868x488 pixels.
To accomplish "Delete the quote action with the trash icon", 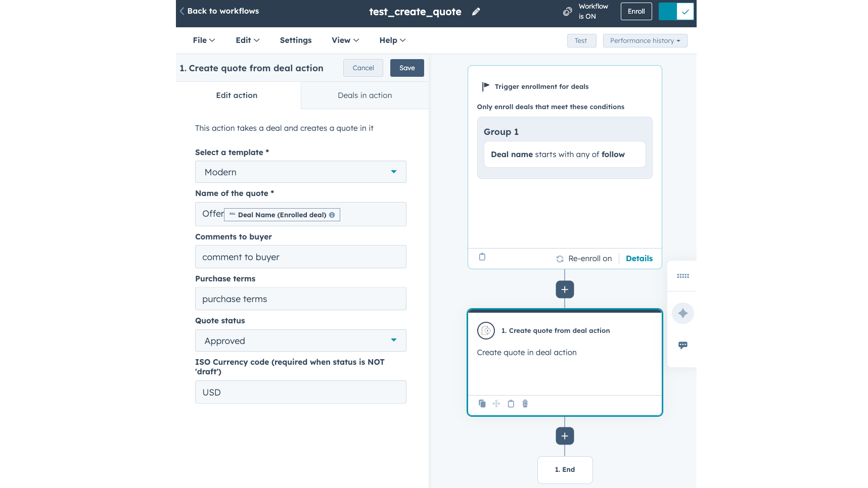I will tap(525, 404).
